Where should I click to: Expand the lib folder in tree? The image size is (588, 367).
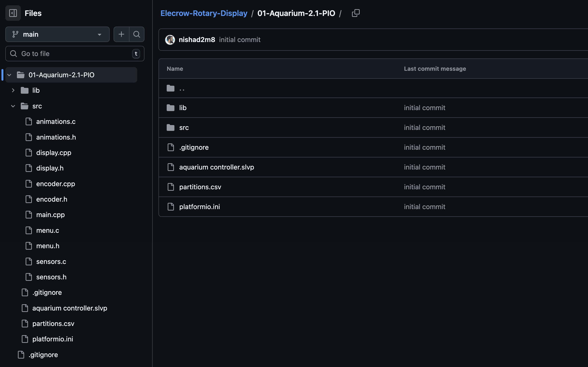13,90
